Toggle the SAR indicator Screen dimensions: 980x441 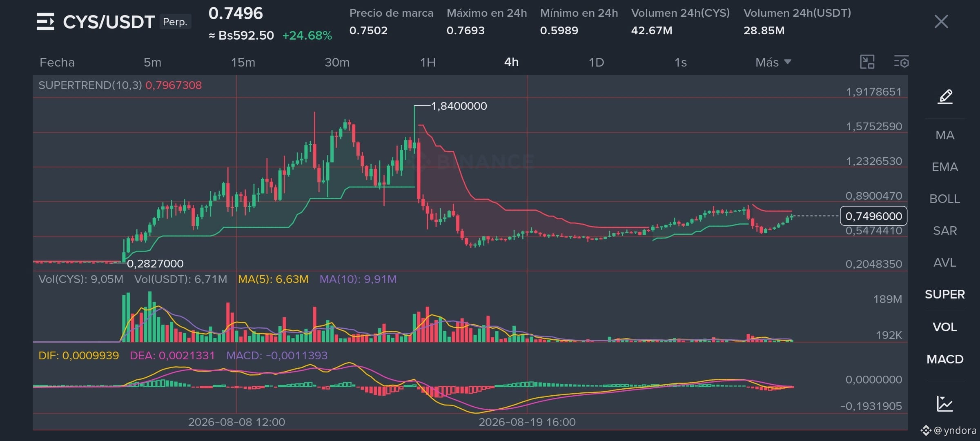pyautogui.click(x=945, y=231)
